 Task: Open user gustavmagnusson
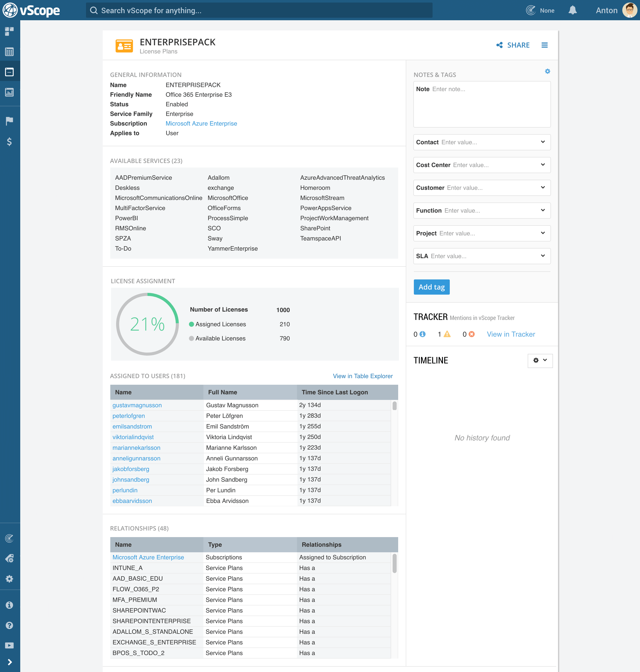[x=137, y=405]
